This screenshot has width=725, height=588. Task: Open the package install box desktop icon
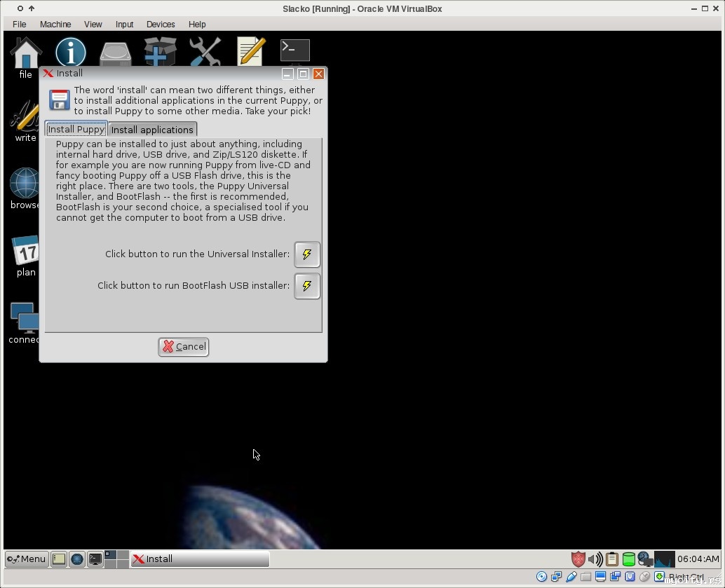coord(160,52)
